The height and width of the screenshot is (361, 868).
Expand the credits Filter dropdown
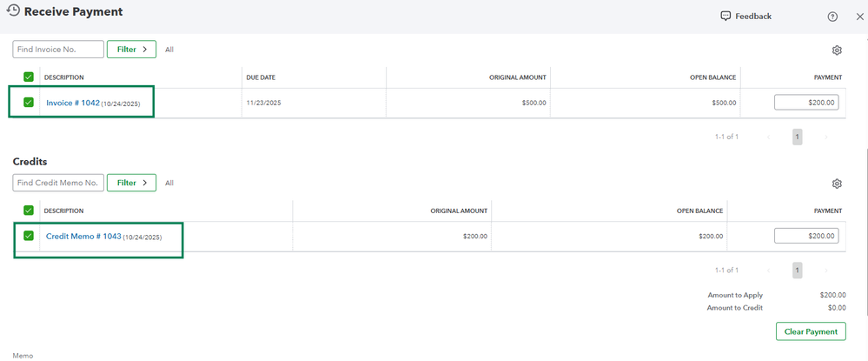click(x=131, y=183)
